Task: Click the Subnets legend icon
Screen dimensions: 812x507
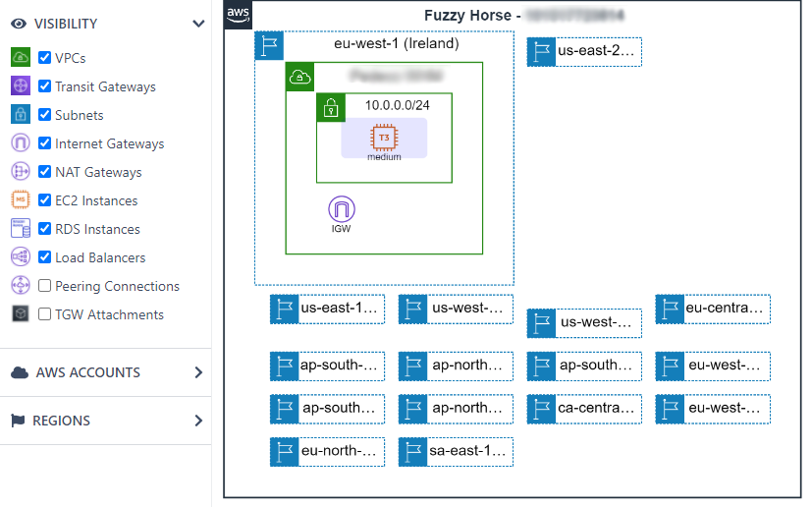Action: (x=21, y=114)
